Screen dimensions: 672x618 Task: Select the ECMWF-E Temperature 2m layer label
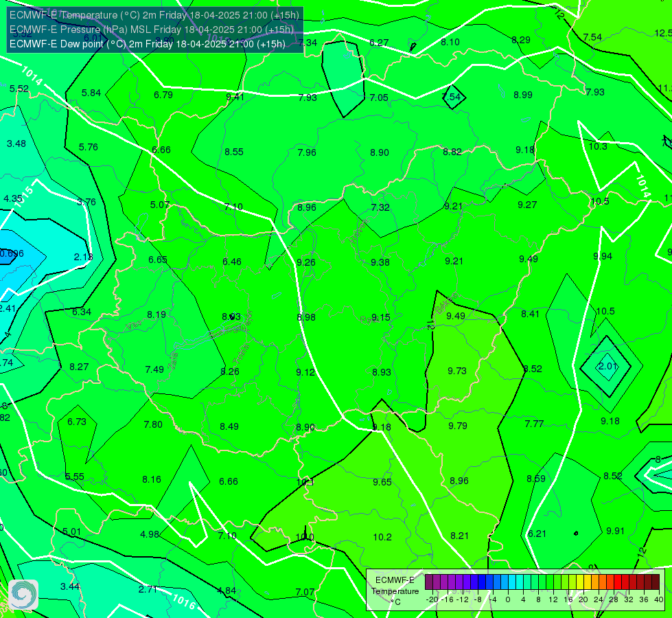(x=154, y=15)
